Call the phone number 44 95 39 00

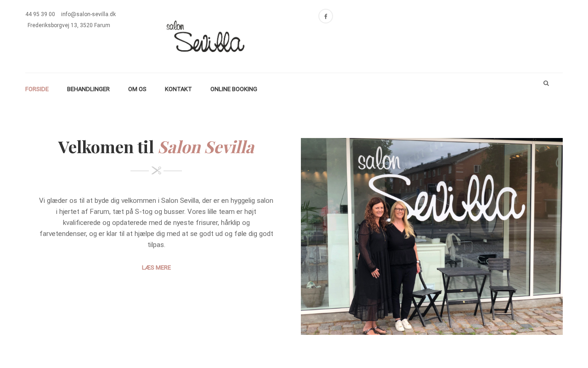pos(40,14)
